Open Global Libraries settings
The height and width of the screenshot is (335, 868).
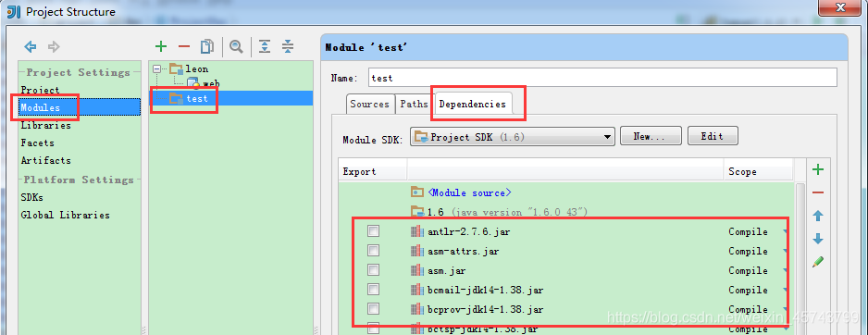[x=66, y=215]
